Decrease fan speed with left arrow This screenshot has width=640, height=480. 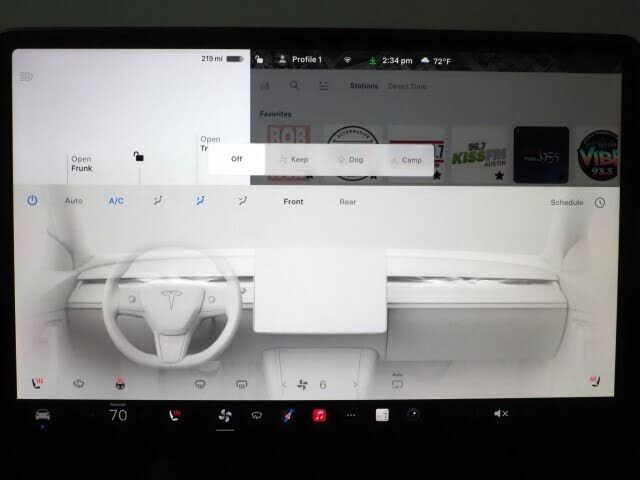[284, 385]
